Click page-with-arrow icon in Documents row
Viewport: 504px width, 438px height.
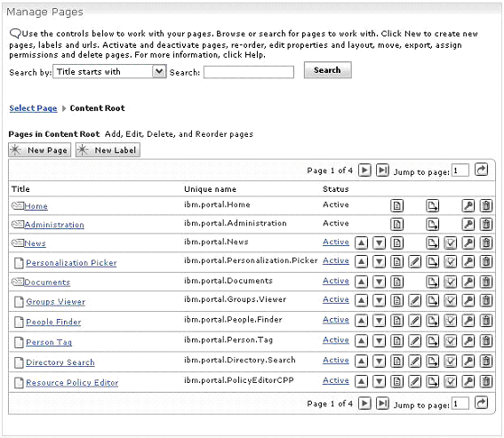tap(433, 283)
